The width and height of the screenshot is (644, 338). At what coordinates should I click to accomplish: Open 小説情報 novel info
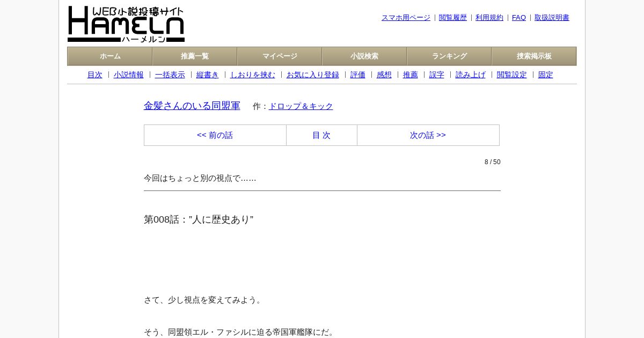(129, 75)
